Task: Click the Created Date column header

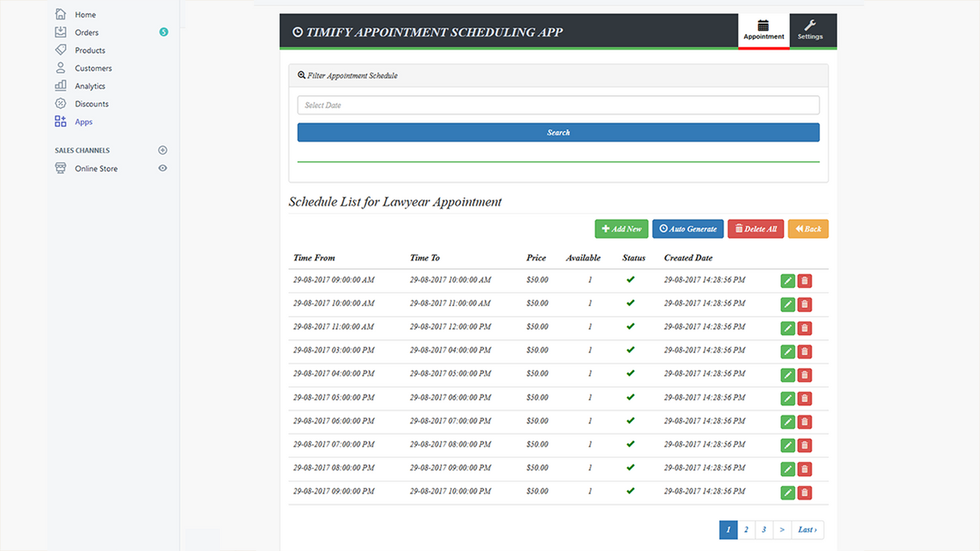Action: coord(688,258)
